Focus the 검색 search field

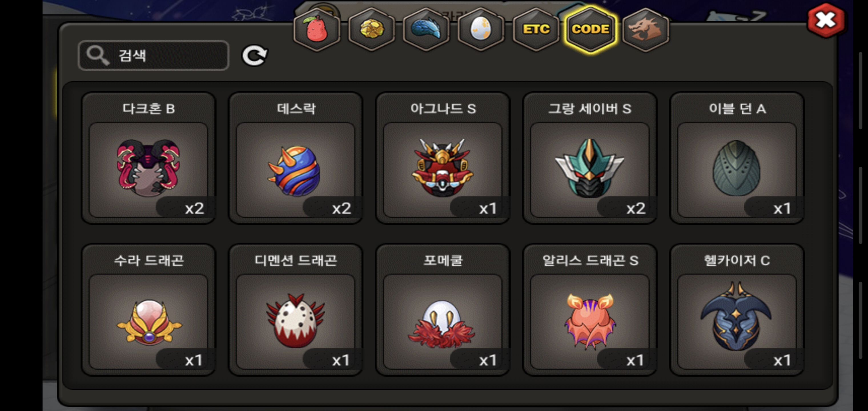tap(153, 56)
